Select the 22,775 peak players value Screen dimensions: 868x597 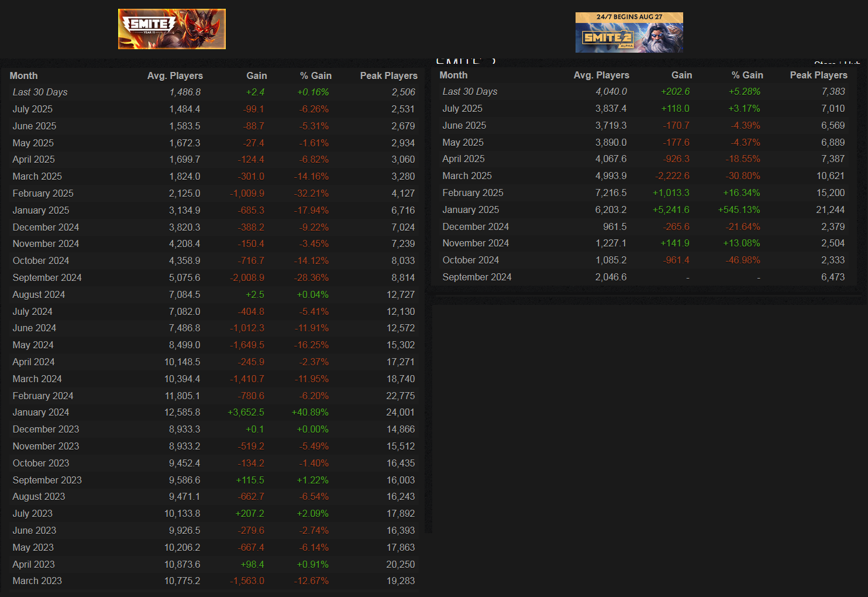pyautogui.click(x=401, y=396)
